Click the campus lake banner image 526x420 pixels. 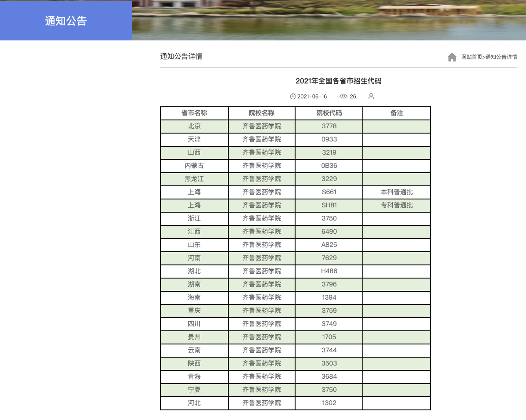pos(329,20)
